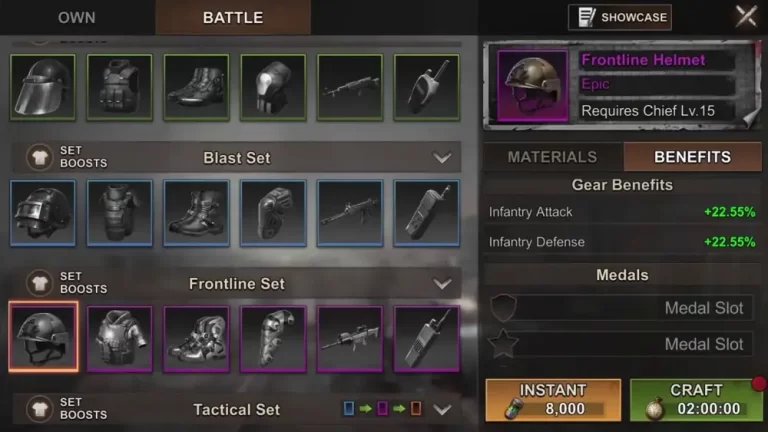The height and width of the screenshot is (432, 768).
Task: Switch to the MATERIALS tab
Action: 553,157
